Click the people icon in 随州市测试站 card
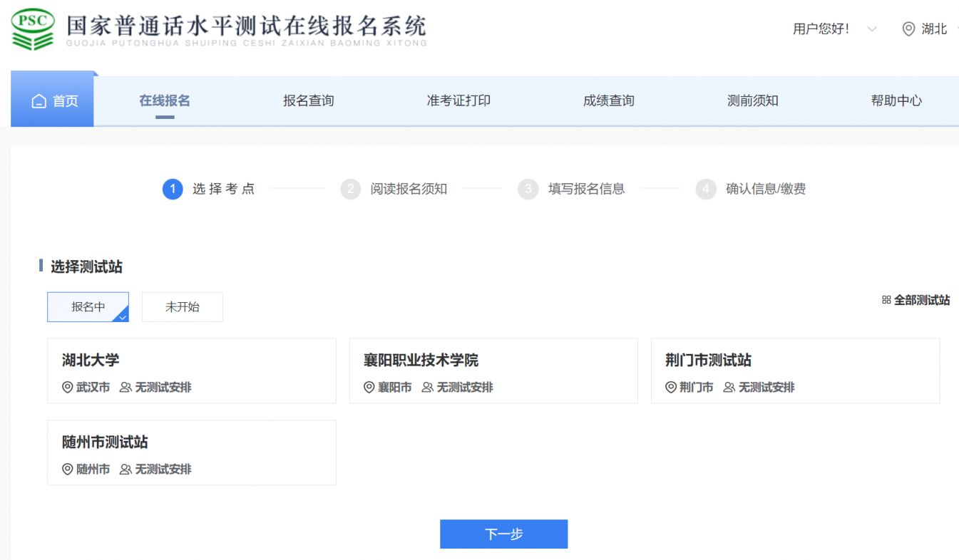Screen dimensions: 959x560 pyautogui.click(x=125, y=470)
